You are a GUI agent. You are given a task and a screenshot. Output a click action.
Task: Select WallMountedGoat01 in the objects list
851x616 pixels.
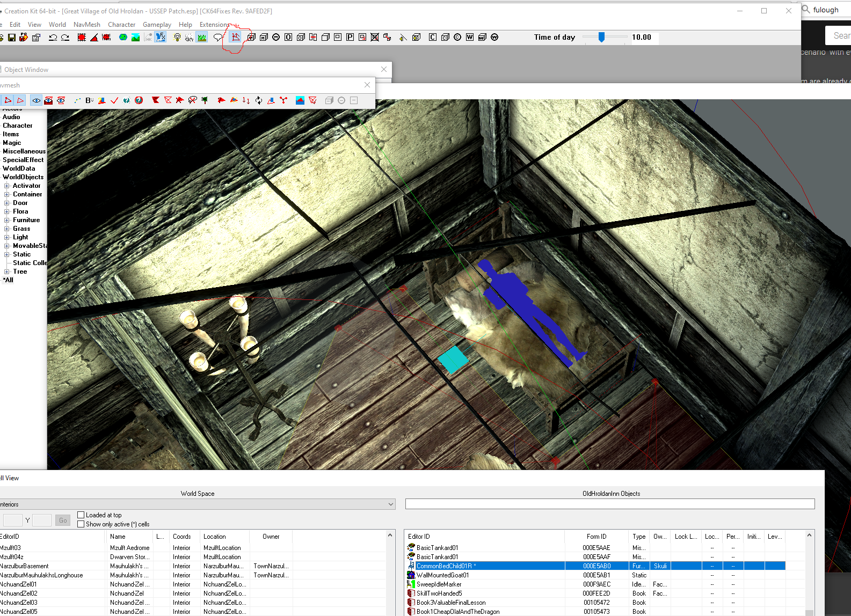tap(442, 575)
